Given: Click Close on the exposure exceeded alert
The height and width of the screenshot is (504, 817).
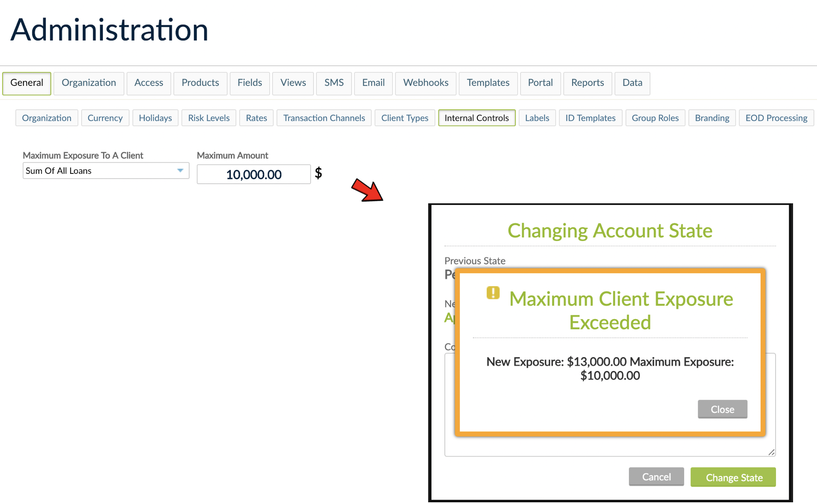Looking at the screenshot, I should [x=722, y=409].
